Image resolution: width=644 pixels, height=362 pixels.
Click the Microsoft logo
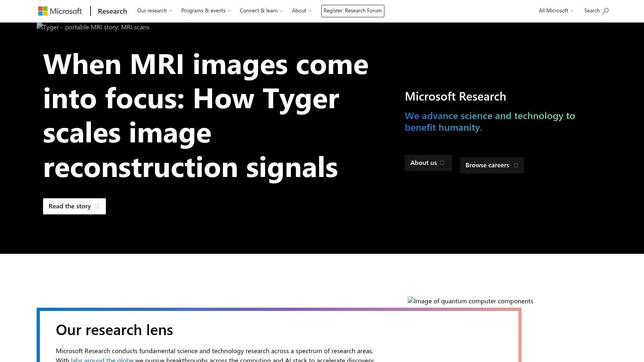[60, 11]
